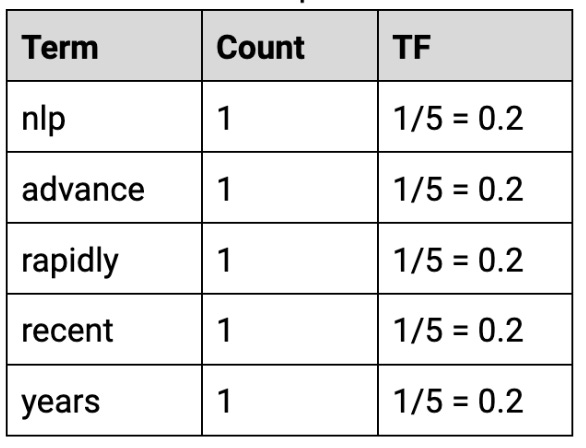Click the count cell for nlp
Screen dimensions: 586x448
290,117
